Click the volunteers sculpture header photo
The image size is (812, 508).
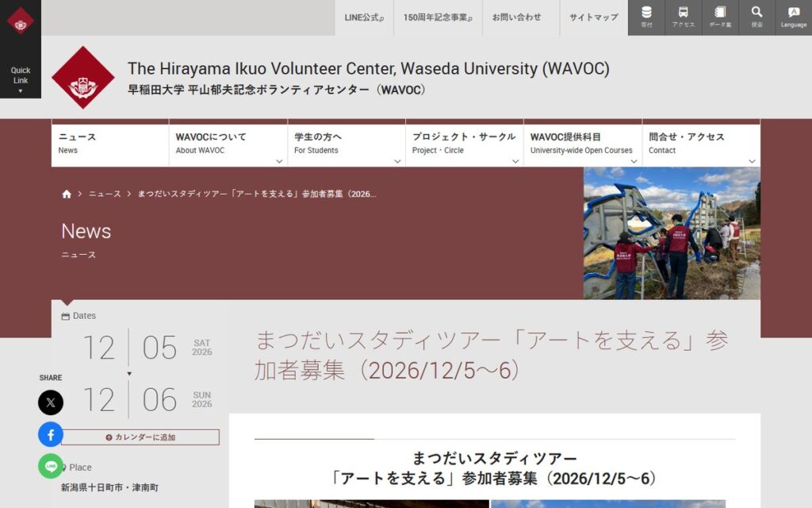tap(672, 233)
